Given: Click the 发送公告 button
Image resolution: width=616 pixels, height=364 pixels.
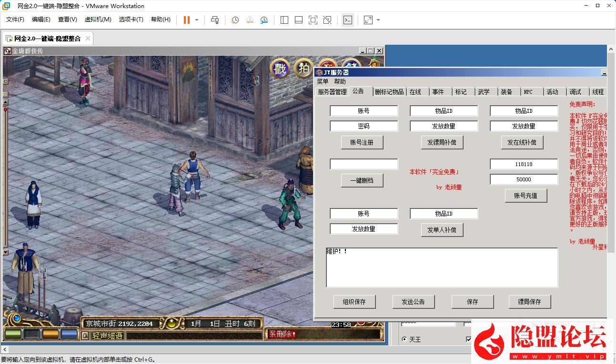Looking at the screenshot, I should (414, 301).
